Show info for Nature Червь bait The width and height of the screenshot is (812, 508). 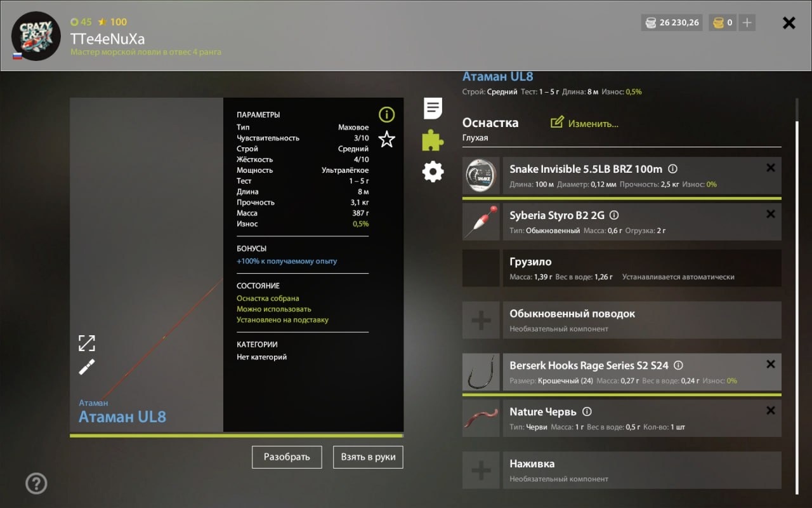point(587,411)
